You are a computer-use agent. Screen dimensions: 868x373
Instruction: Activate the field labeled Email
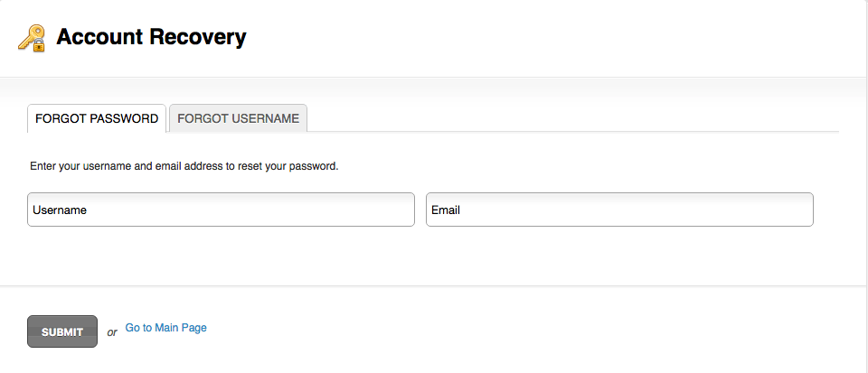(619, 210)
